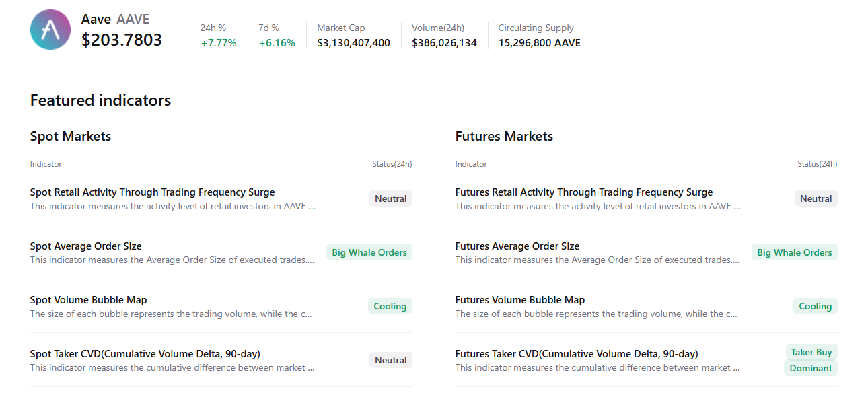
Task: Click the Status(24h) column header in Spot Markets
Action: (392, 163)
